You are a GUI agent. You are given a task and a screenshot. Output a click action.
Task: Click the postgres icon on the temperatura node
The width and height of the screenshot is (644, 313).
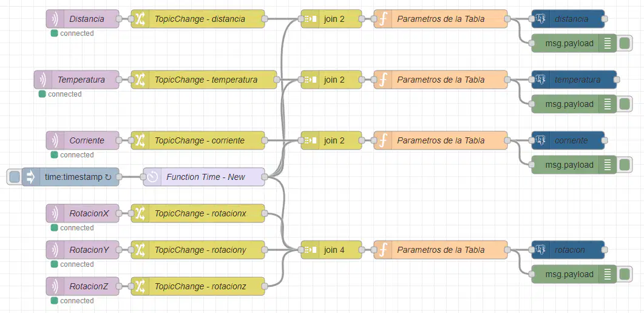pos(540,80)
